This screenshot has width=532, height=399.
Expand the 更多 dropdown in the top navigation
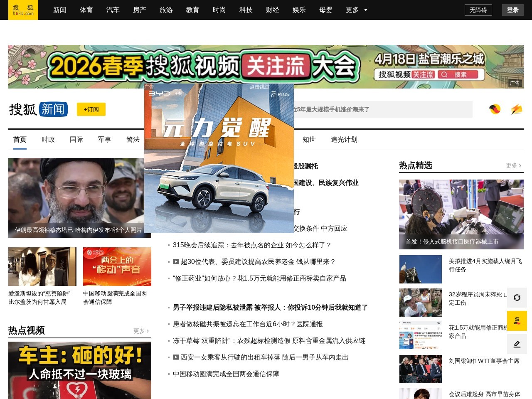point(356,10)
